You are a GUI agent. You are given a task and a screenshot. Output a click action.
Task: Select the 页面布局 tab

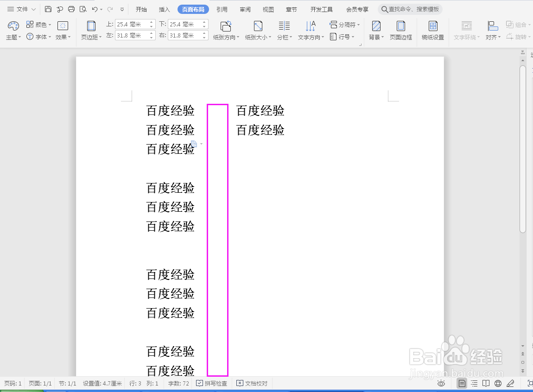pos(193,10)
